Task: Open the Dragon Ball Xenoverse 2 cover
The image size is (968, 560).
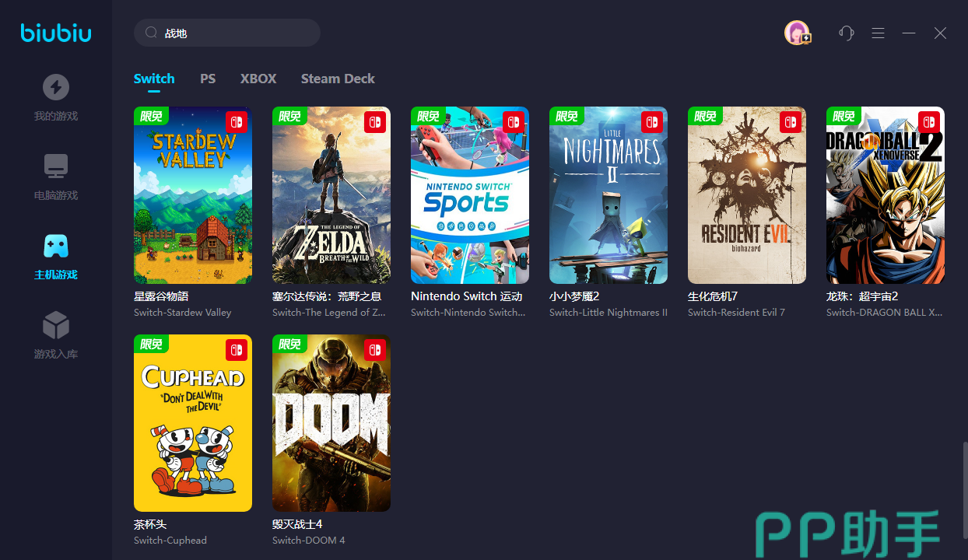Action: [x=886, y=195]
